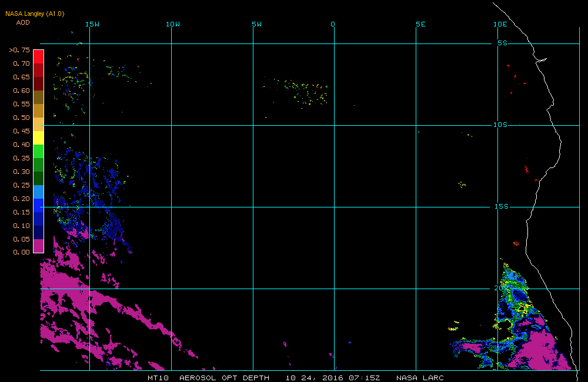Select the '20S' latitude label

(x=500, y=289)
